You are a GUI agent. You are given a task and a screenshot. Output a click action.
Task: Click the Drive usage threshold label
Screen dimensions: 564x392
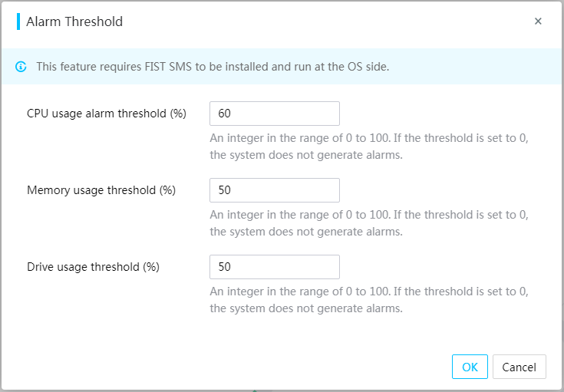tap(93, 267)
